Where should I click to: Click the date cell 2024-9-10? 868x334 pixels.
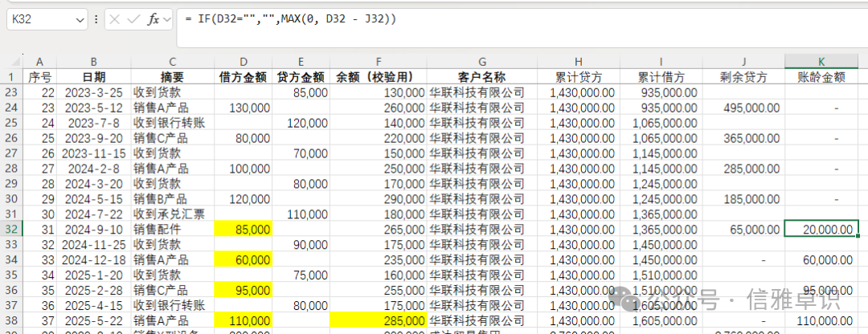[x=93, y=228]
